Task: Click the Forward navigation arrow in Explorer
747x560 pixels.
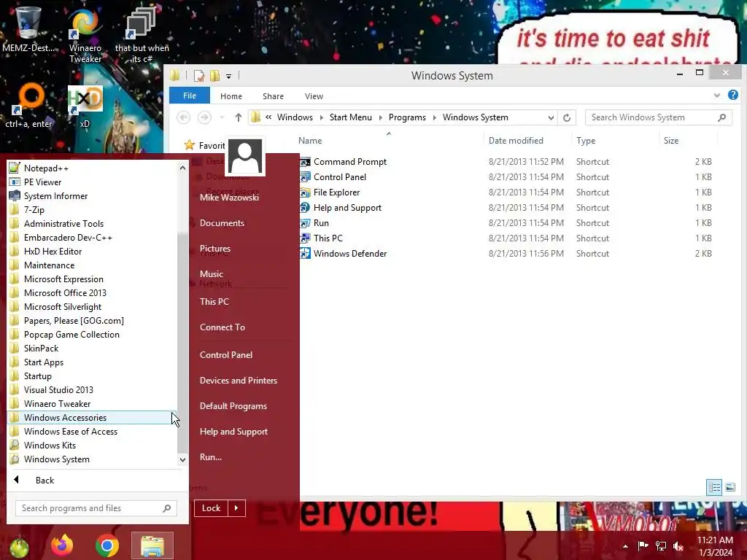Action: [204, 117]
